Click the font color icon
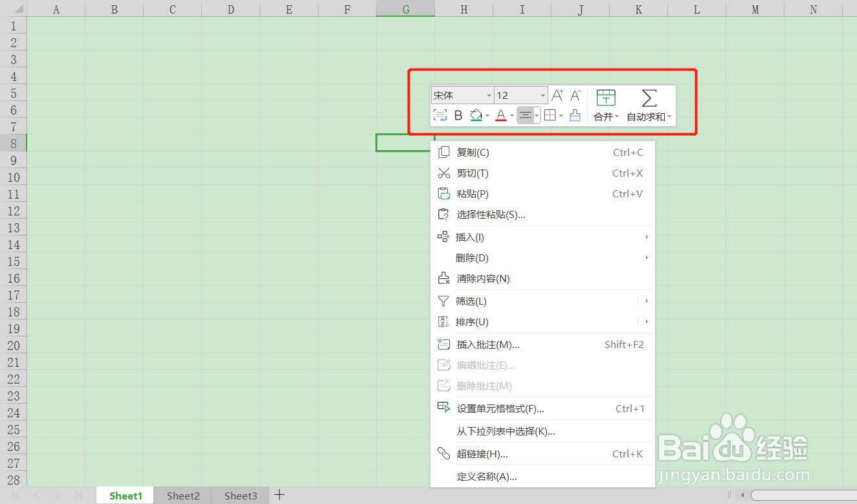Screen dimensions: 857x504 tap(500, 114)
